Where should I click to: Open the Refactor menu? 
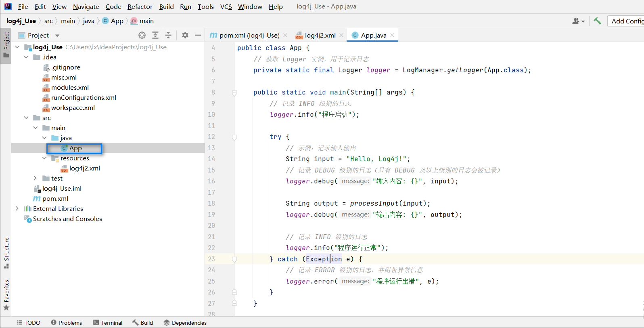click(x=140, y=6)
